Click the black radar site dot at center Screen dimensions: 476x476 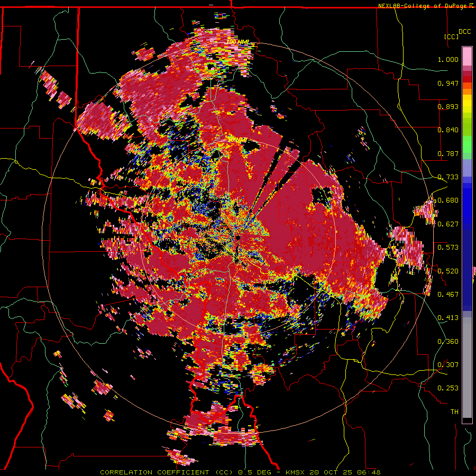(239, 237)
